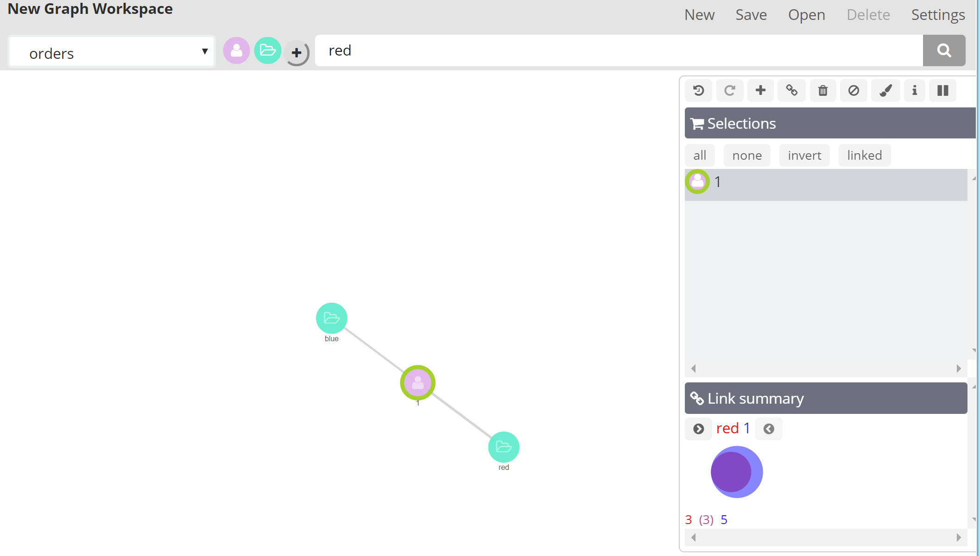980x556 pixels.
Task: Open the orders index dropdown
Action: click(111, 52)
